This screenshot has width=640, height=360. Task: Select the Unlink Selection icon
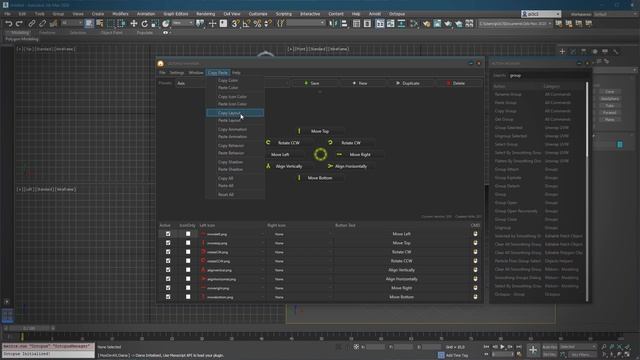pyautogui.click(x=42, y=24)
